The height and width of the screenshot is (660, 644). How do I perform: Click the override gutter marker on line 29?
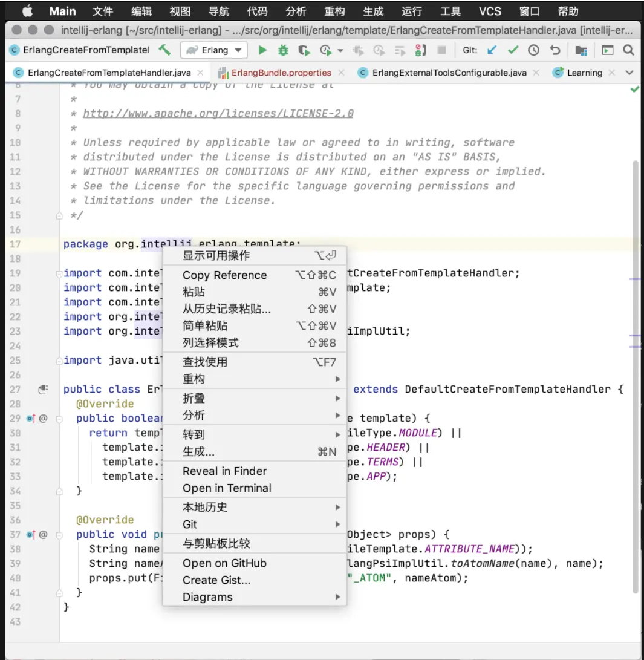(31, 419)
